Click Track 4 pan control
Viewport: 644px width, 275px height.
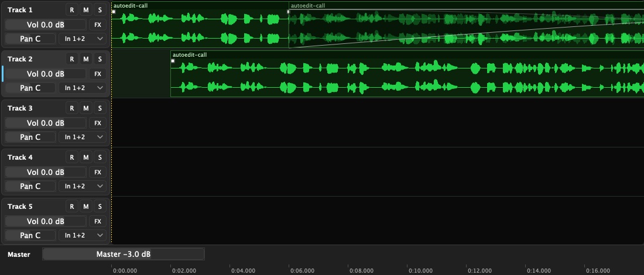[x=30, y=186]
